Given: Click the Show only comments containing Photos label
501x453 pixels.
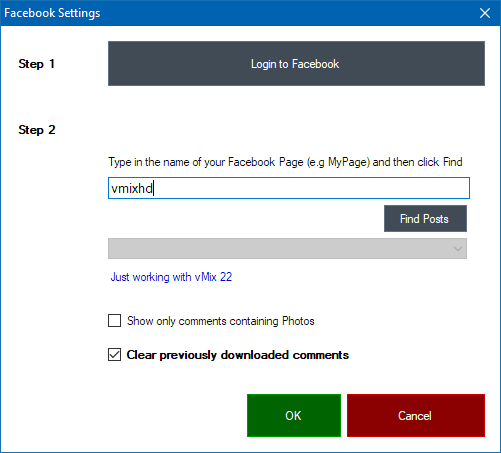Looking at the screenshot, I should (221, 321).
